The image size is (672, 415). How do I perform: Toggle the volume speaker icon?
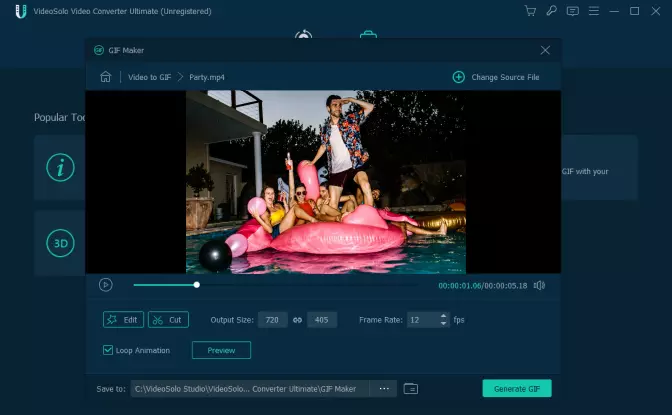540,286
